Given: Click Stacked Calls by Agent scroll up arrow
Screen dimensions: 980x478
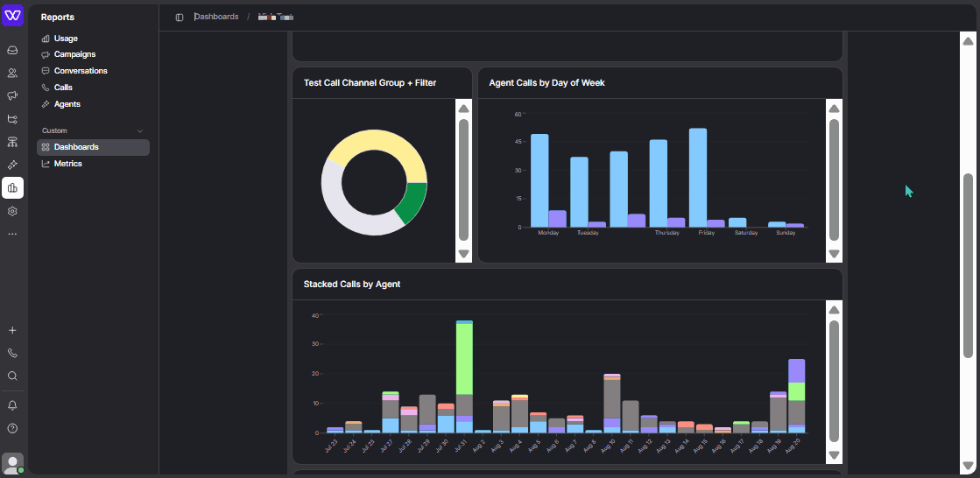Looking at the screenshot, I should (x=834, y=311).
